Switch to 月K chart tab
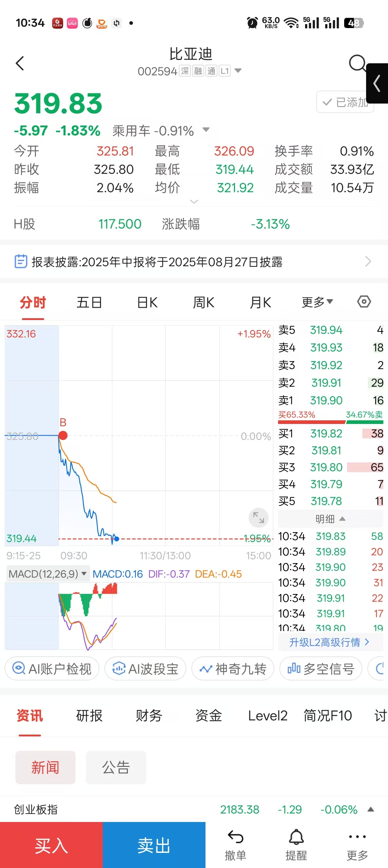This screenshot has height=868, width=388. [260, 302]
